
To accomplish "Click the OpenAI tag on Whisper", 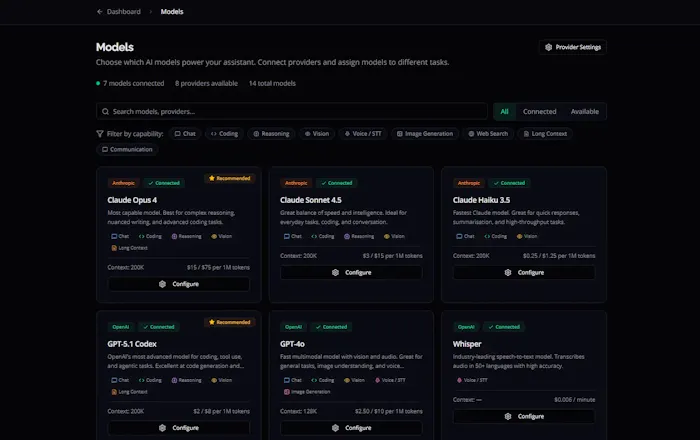I will click(x=466, y=327).
